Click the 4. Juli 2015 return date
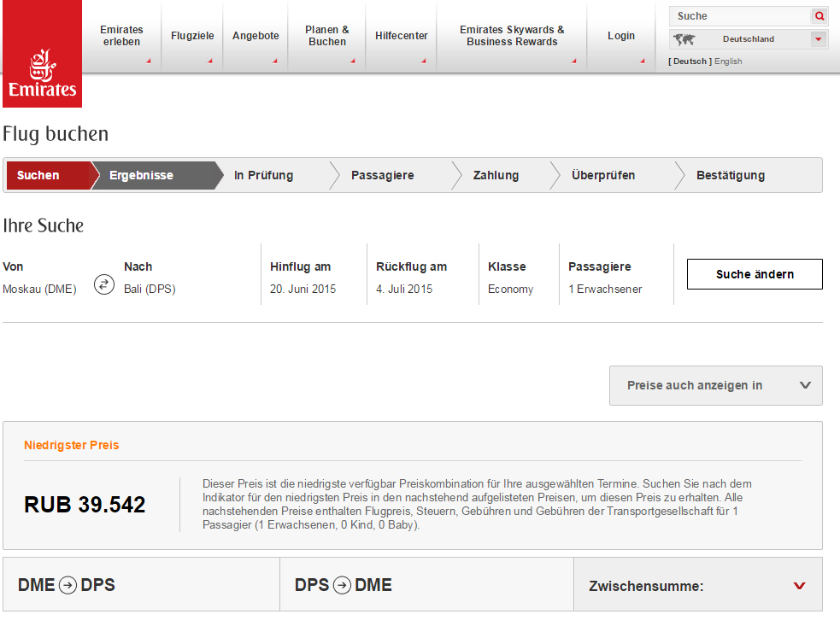 click(404, 290)
